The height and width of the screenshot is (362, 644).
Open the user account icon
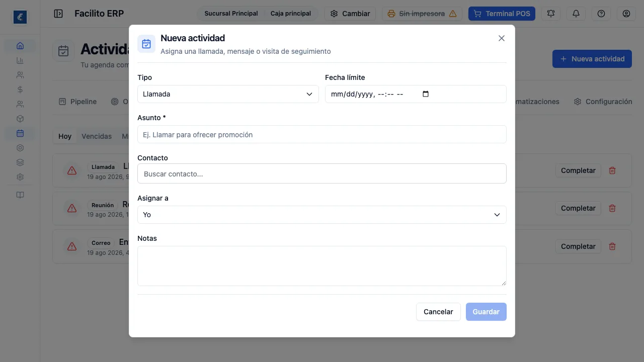pos(626,14)
